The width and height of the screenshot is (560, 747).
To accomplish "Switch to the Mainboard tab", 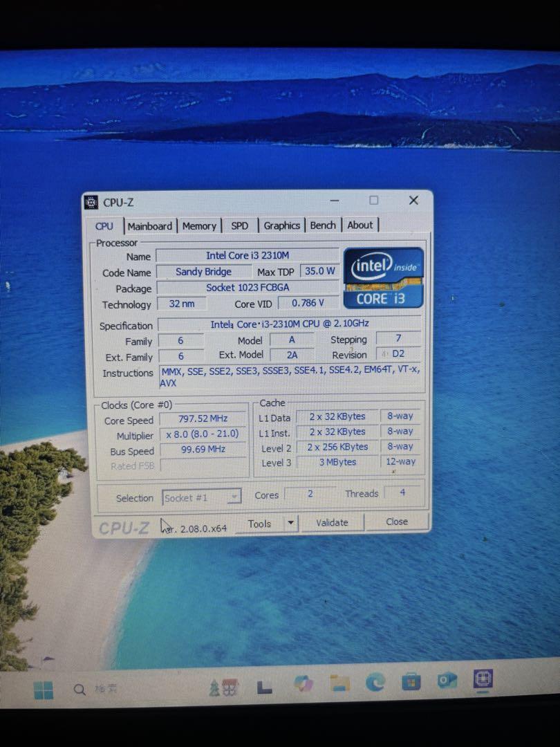I will coord(150,226).
